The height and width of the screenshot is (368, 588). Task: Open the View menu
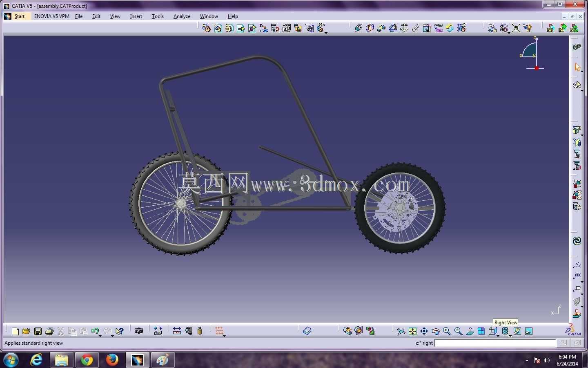(x=115, y=16)
